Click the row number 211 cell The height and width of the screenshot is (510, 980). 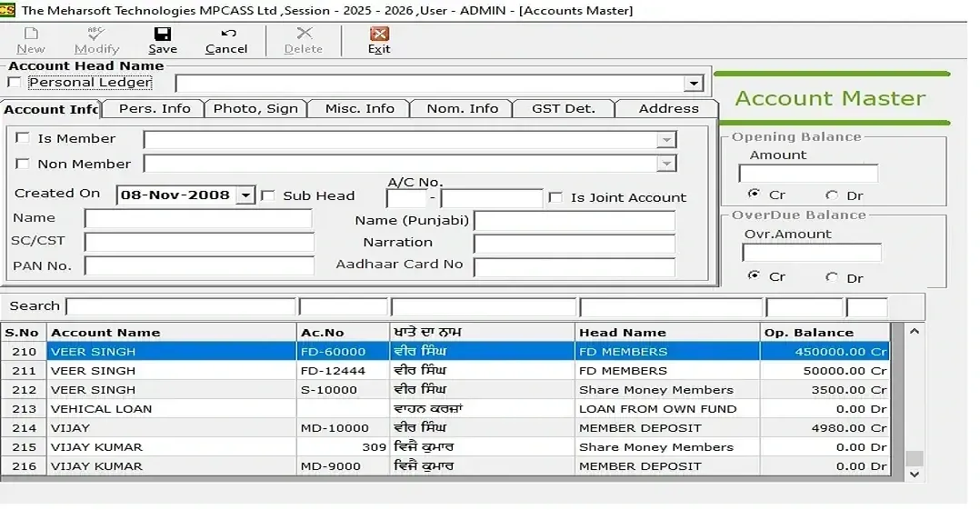click(24, 371)
